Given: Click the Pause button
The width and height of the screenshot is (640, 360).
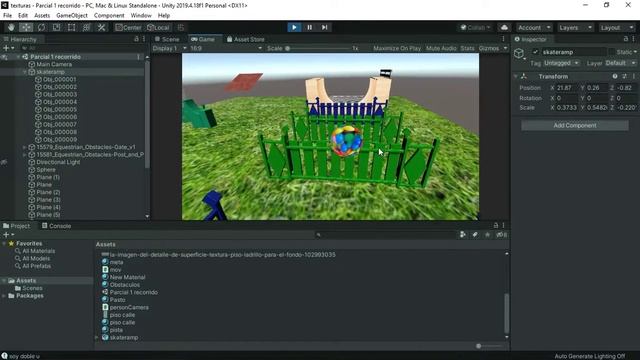Looking at the screenshot, I should tap(309, 27).
